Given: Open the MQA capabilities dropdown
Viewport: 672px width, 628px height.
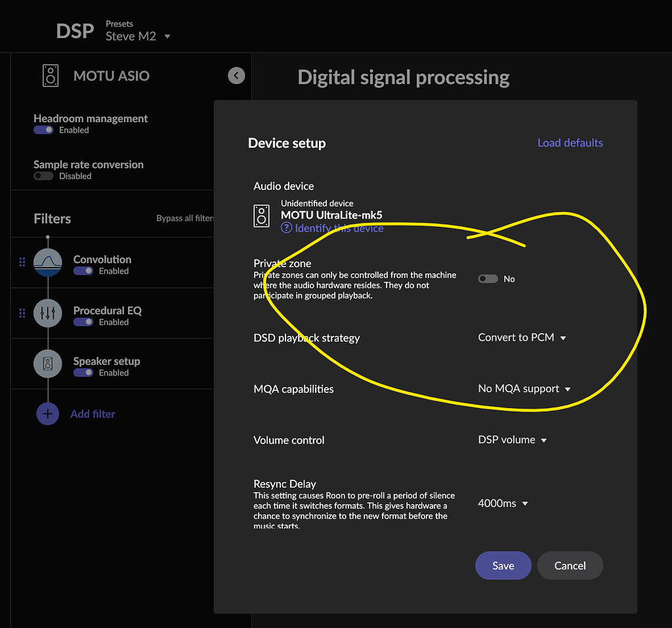Looking at the screenshot, I should 524,388.
